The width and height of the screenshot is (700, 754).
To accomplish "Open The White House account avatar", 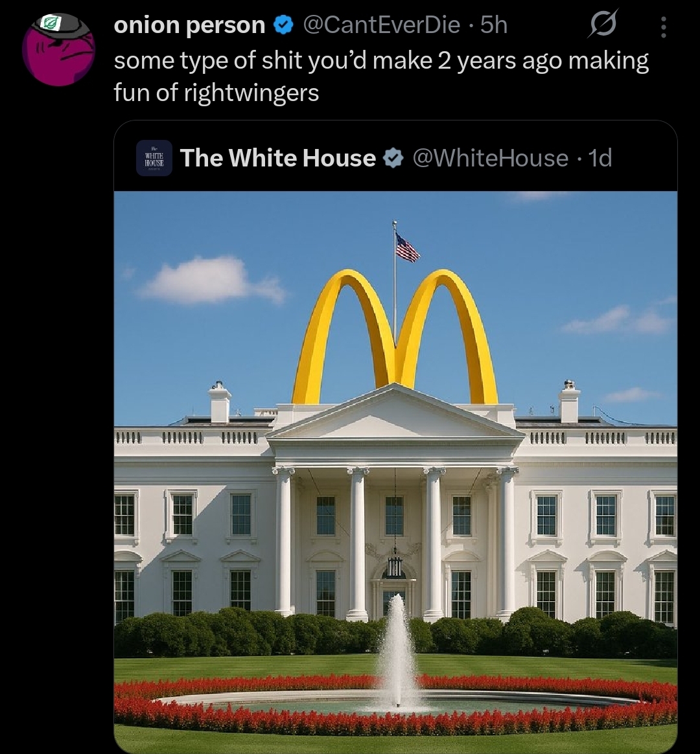I will coord(154,158).
